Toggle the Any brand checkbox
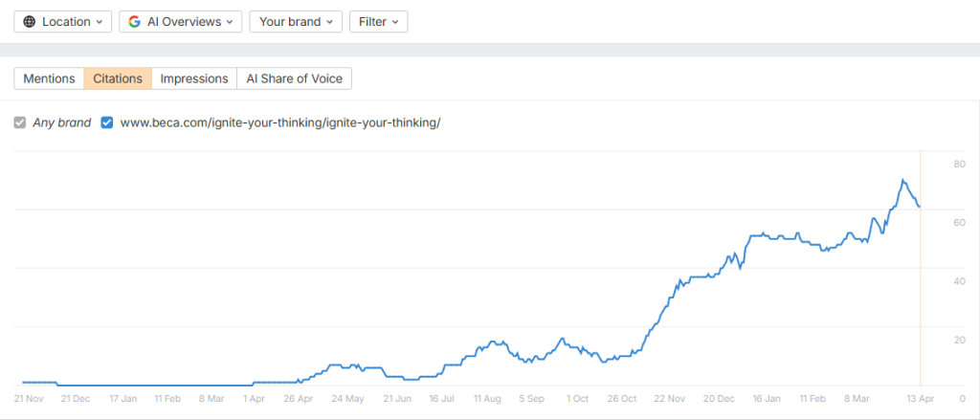This screenshot has width=980, height=420. [20, 123]
